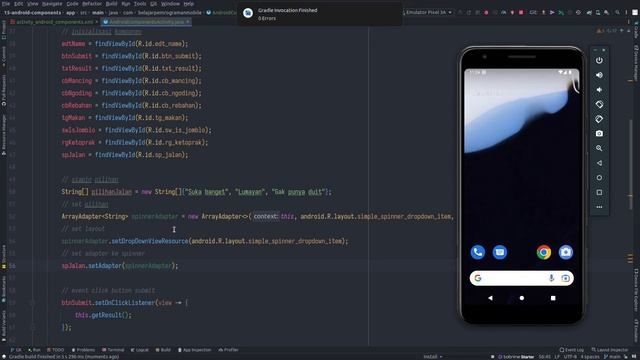
Task: Open Camera app on emulator home screen
Action: tap(566, 252)
